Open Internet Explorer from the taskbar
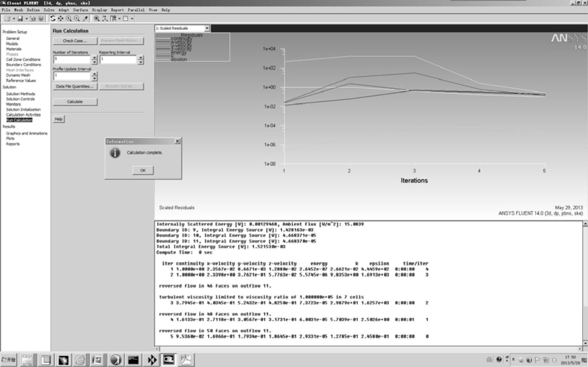Viewport: 588px width, 367px height. (x=80, y=360)
